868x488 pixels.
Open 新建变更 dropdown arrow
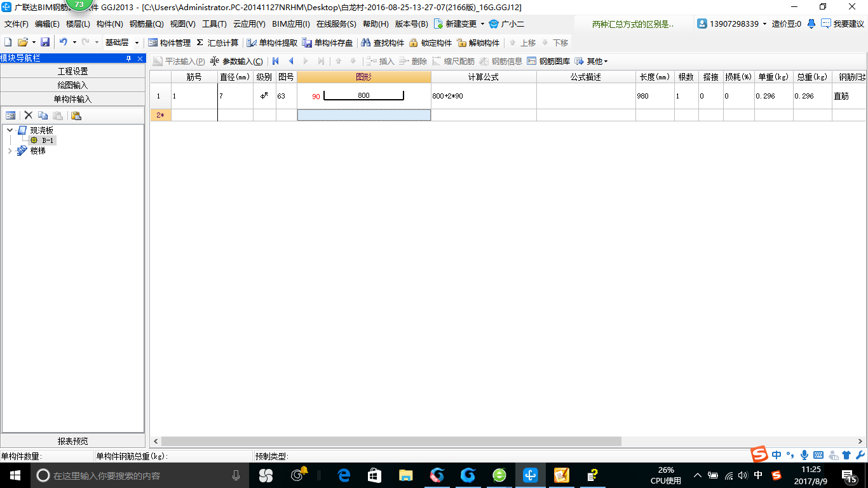482,24
